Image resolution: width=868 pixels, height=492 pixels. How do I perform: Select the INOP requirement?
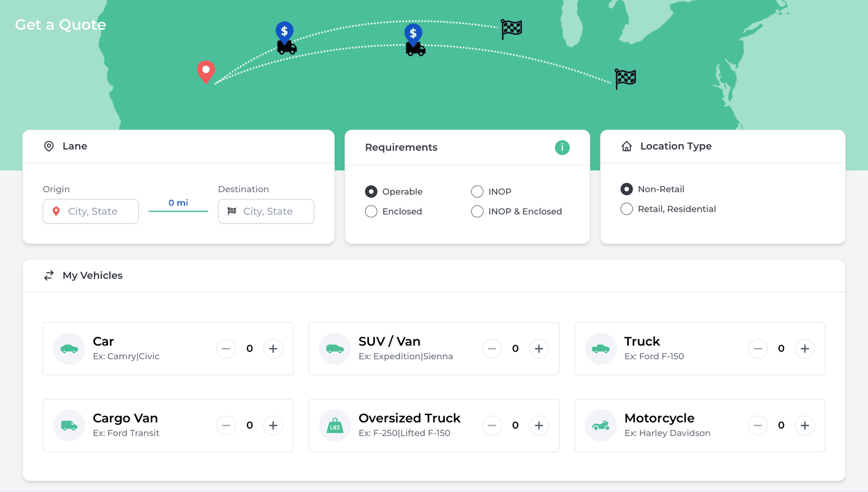(x=477, y=191)
